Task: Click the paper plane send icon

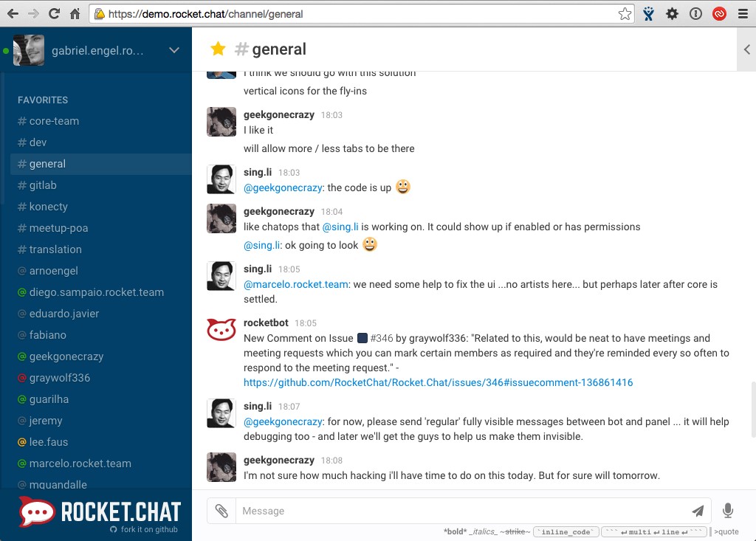Action: (698, 511)
